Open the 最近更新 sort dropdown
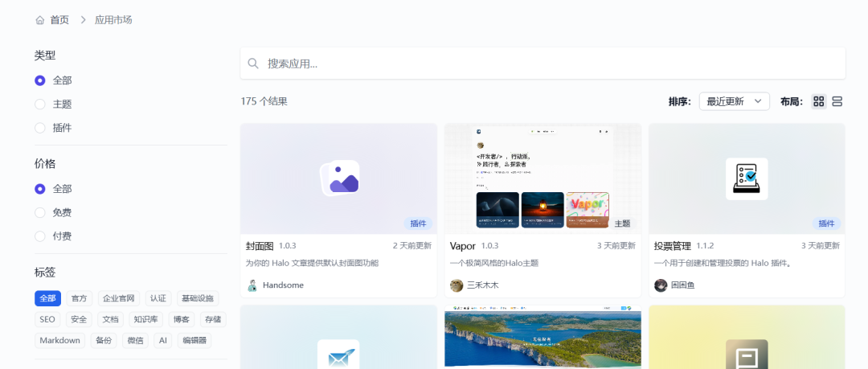 (734, 101)
